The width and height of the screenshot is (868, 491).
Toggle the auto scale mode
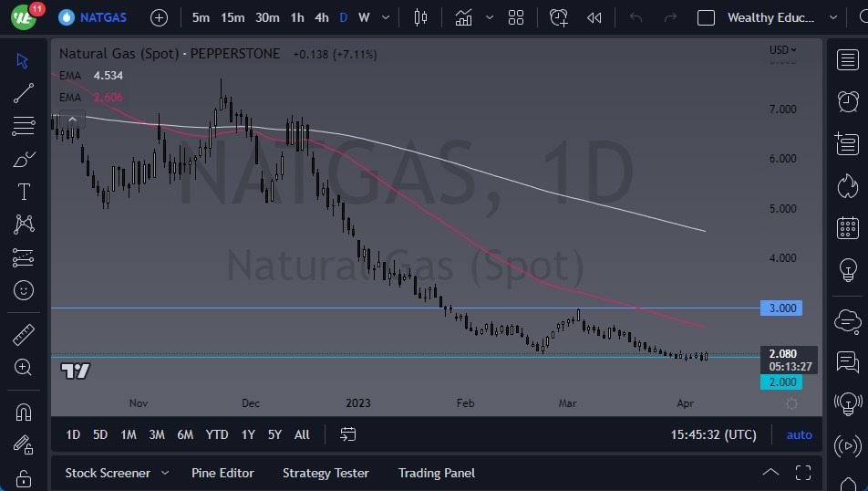[x=799, y=435]
